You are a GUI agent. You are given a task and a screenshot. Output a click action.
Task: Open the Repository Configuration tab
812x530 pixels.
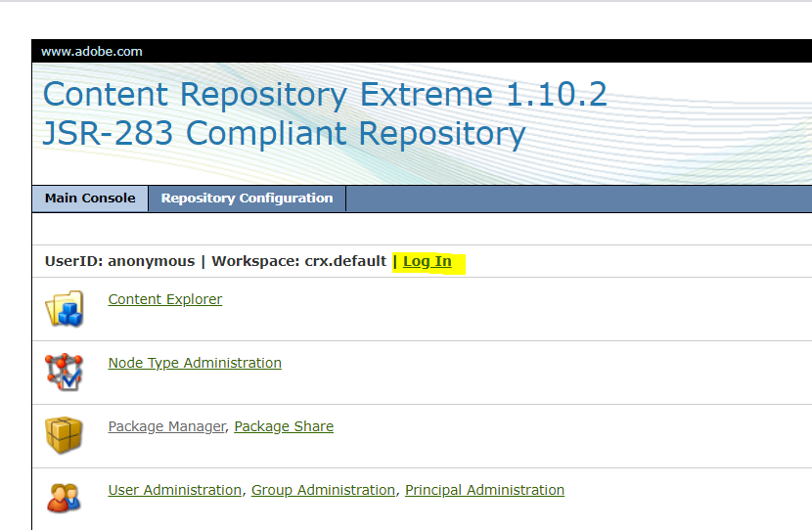click(x=247, y=199)
